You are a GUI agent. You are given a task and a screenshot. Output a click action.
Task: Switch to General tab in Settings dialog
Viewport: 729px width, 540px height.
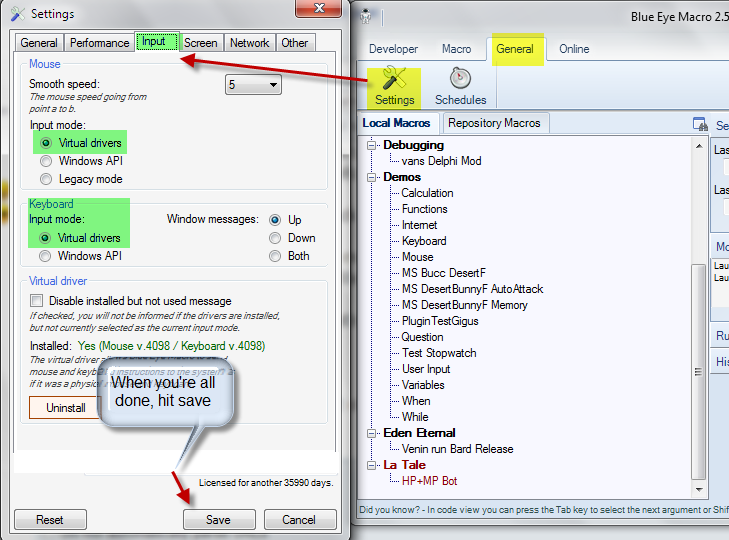(39, 43)
